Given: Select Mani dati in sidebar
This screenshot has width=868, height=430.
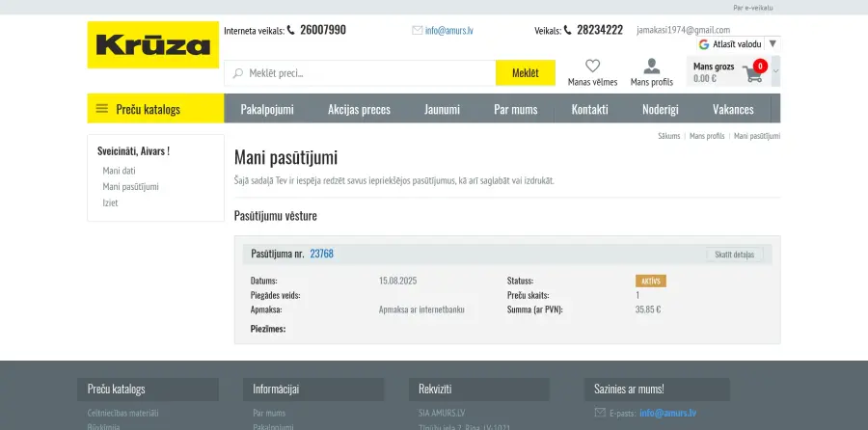Looking at the screenshot, I should [x=119, y=171].
